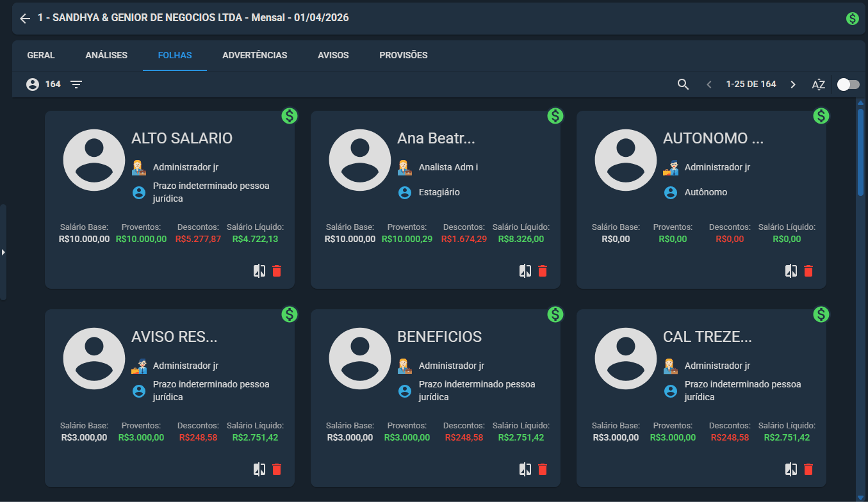
Task: Click compare icon on ALTO SALARIO card
Action: (259, 271)
